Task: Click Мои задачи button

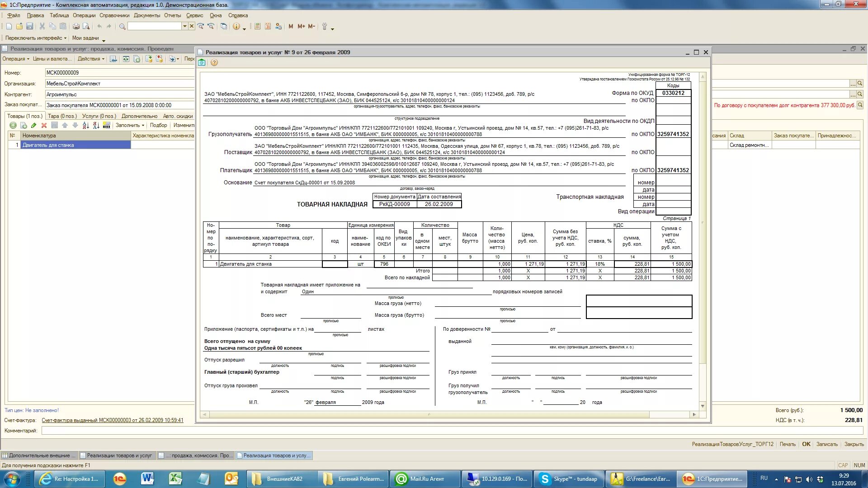Action: [85, 38]
